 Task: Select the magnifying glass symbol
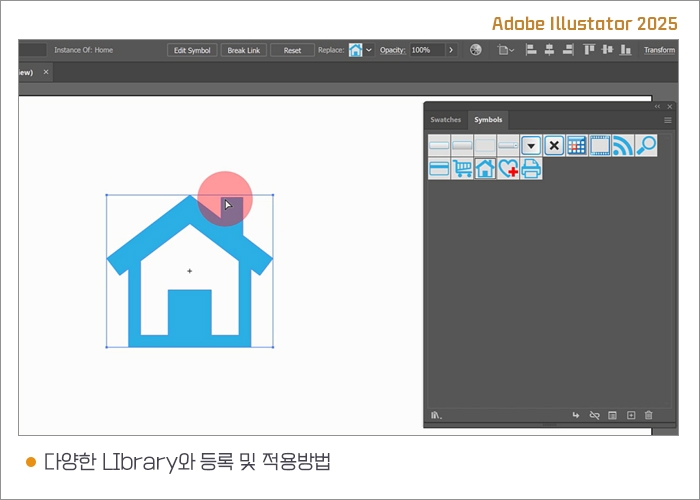click(646, 146)
